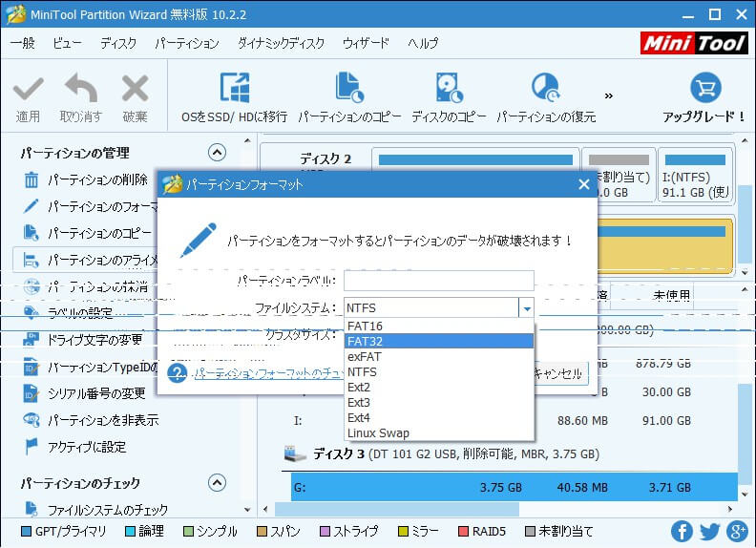Viewport: 756px width, 548px height.
Task: Choose Ext4 from file system list
Action: 439,418
